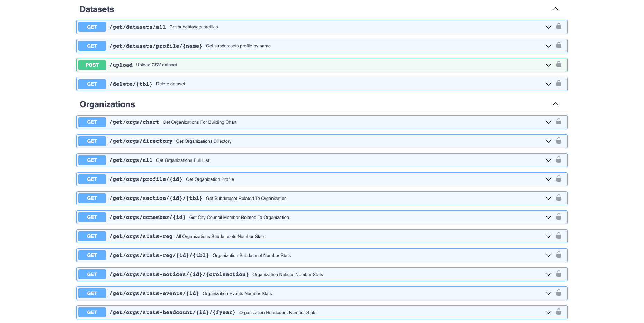Click the GET badge on /get/orgs/all
This screenshot has width=644, height=323.
[x=91, y=160]
